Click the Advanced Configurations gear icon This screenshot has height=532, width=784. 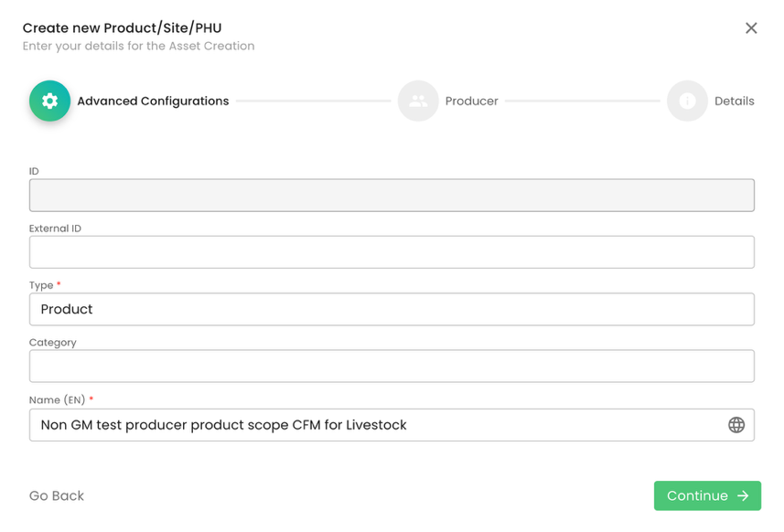tap(49, 101)
